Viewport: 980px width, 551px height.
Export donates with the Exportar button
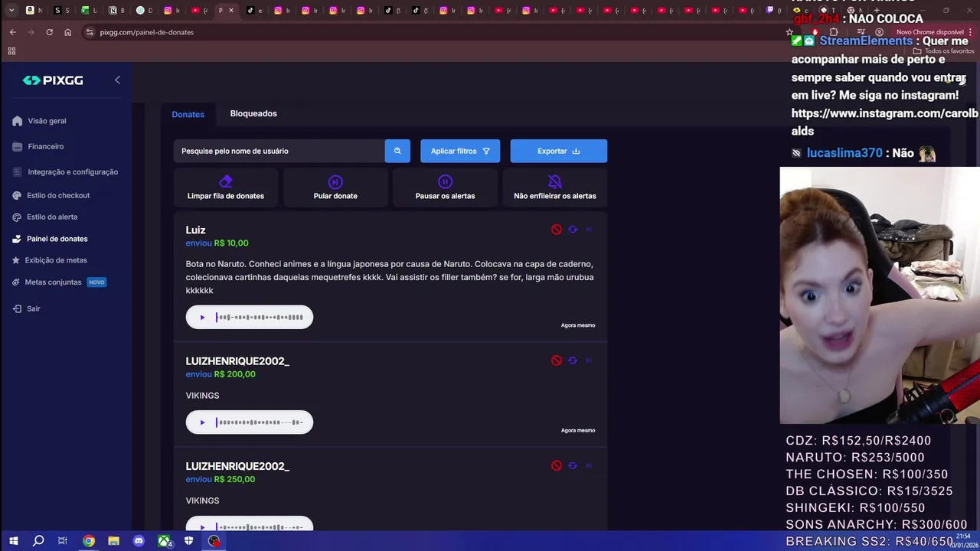pos(559,151)
